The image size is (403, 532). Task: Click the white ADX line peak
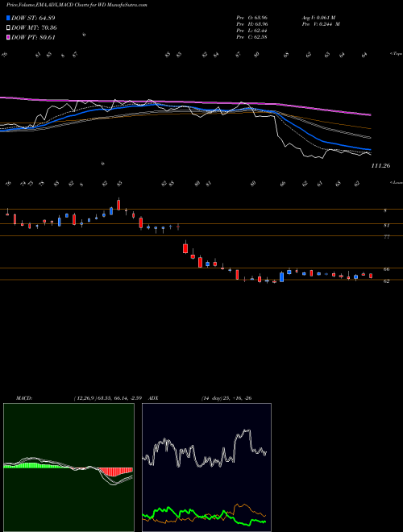tap(247, 431)
